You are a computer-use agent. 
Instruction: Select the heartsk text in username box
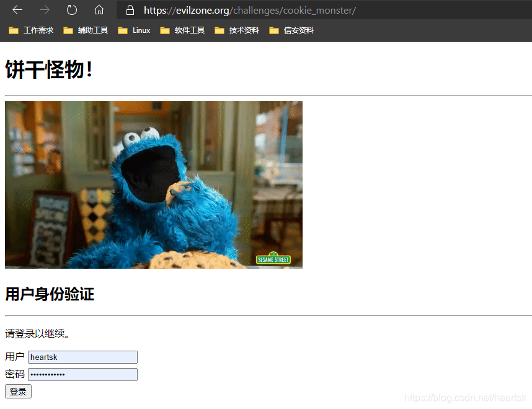[x=43, y=357]
